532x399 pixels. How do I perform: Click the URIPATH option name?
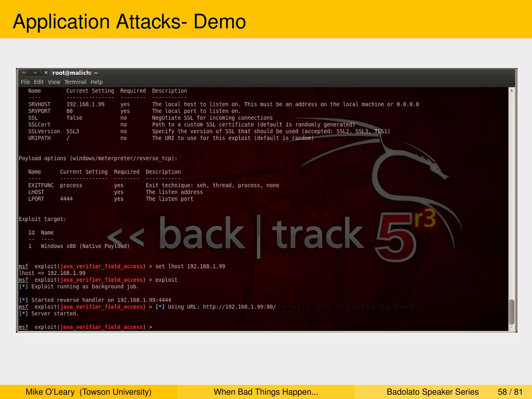pyautogui.click(x=39, y=138)
